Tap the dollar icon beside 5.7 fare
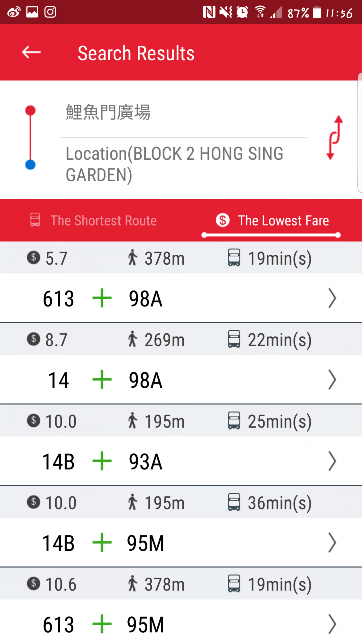 tap(33, 258)
